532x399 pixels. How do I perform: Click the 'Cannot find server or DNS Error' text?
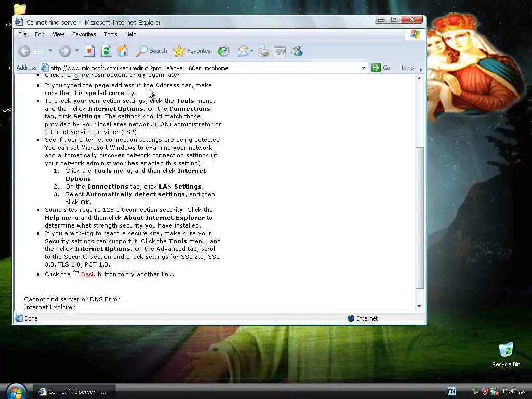tap(72, 299)
